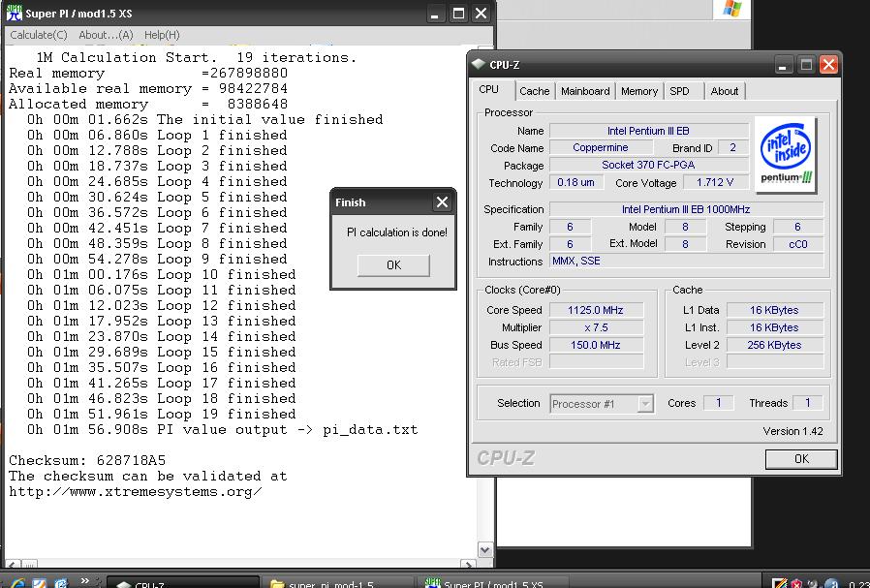
Task: Click the CPU-Z title bar icon
Action: click(478, 64)
